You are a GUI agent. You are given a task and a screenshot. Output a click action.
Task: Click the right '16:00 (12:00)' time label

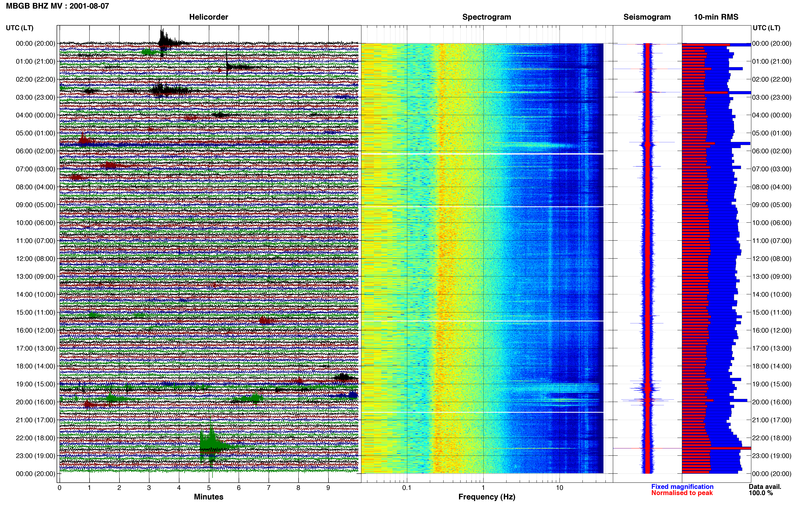(771, 330)
